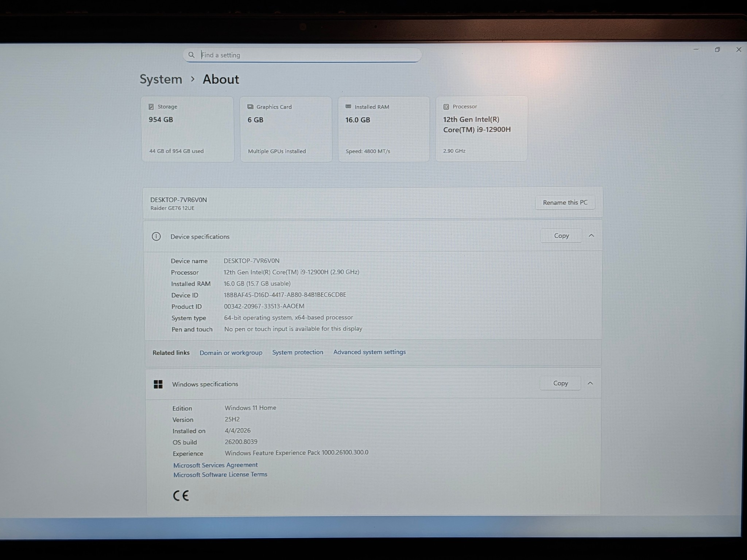
Task: Close the Settings window
Action: (739, 50)
